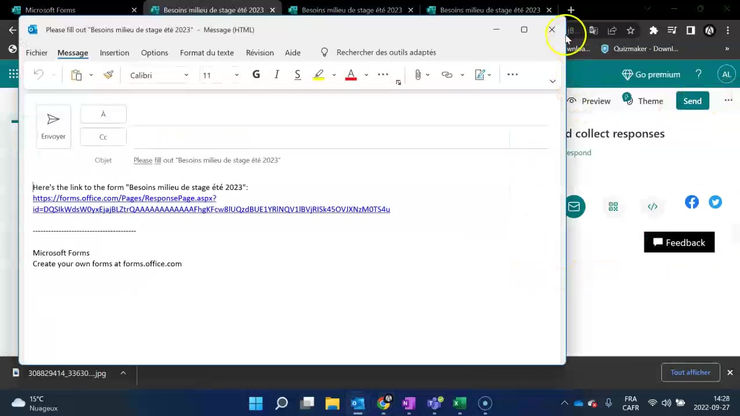Open the AL account avatar
The image size is (740, 416).
[x=726, y=74]
